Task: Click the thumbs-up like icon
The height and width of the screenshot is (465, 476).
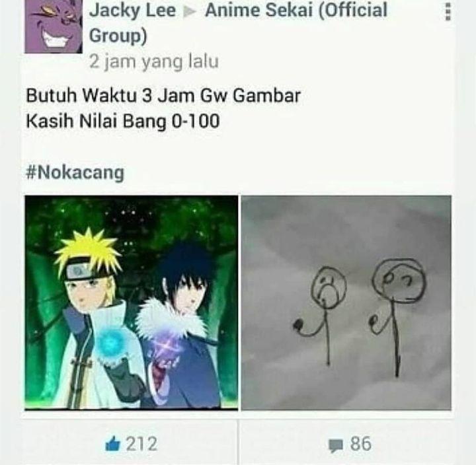Action: tap(112, 444)
